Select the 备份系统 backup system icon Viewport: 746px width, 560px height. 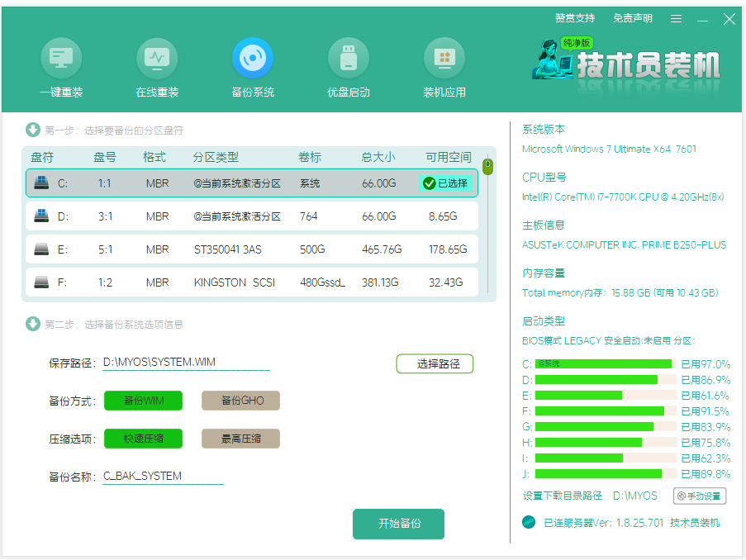(253, 58)
